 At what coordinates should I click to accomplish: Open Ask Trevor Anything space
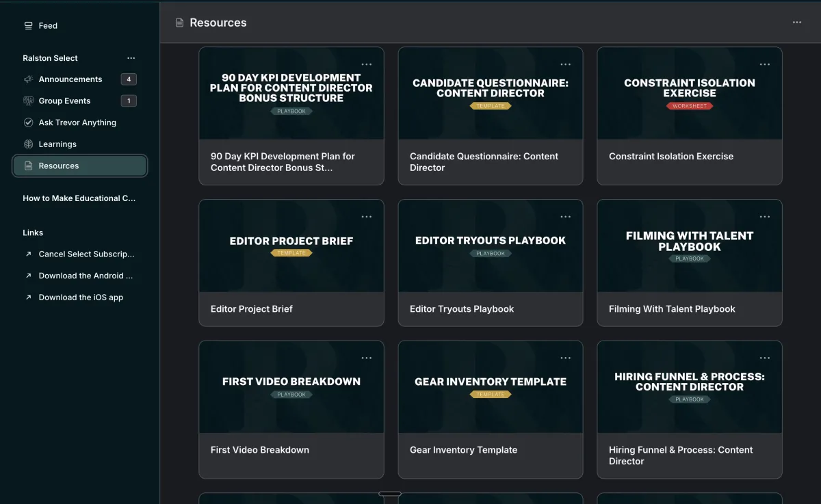pyautogui.click(x=79, y=123)
